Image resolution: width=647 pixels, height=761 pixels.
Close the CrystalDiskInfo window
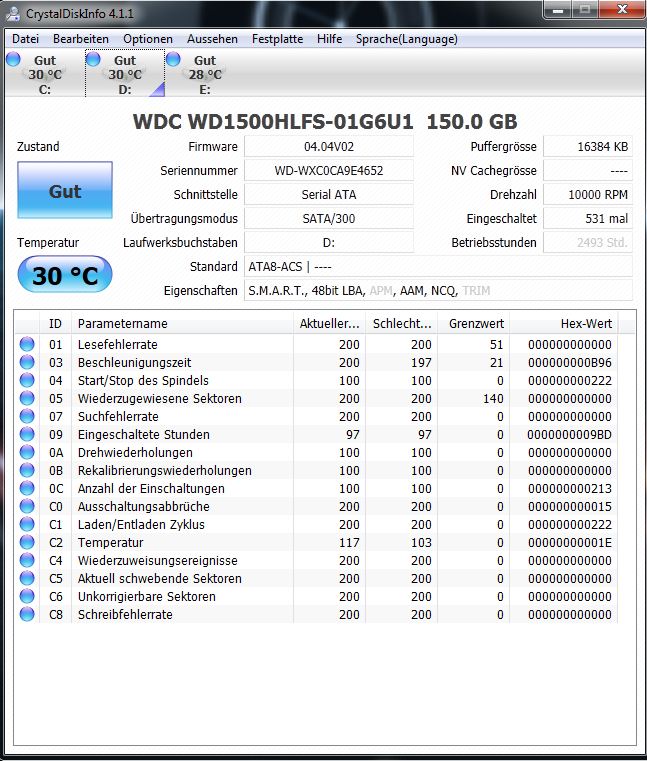tap(622, 9)
